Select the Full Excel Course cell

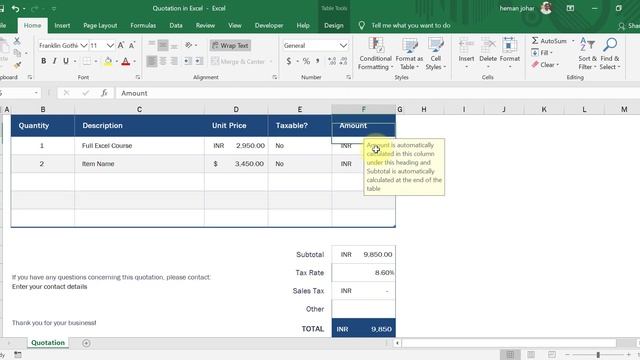point(139,145)
